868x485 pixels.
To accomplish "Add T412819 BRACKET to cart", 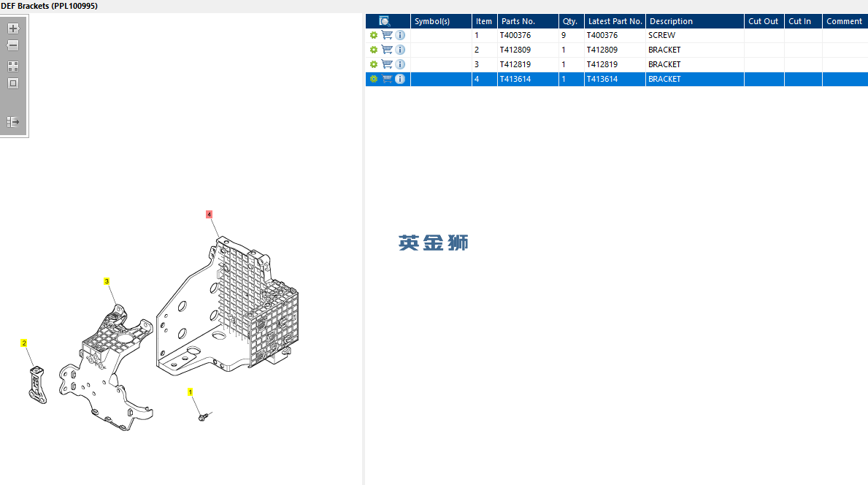I will coord(387,64).
